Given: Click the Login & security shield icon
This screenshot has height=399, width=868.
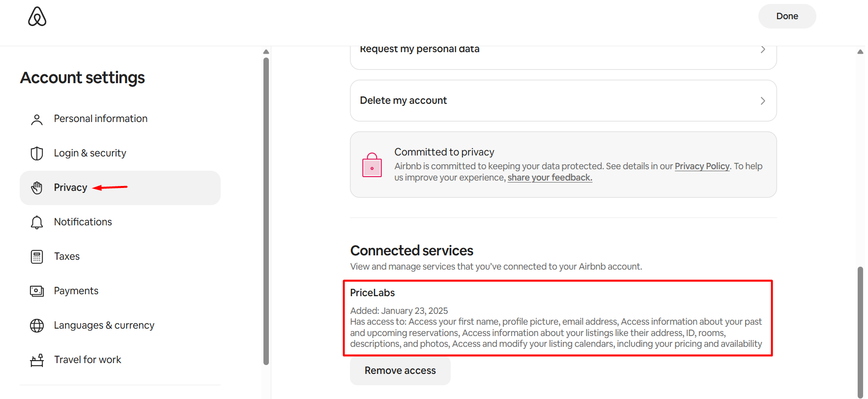Looking at the screenshot, I should (37, 153).
